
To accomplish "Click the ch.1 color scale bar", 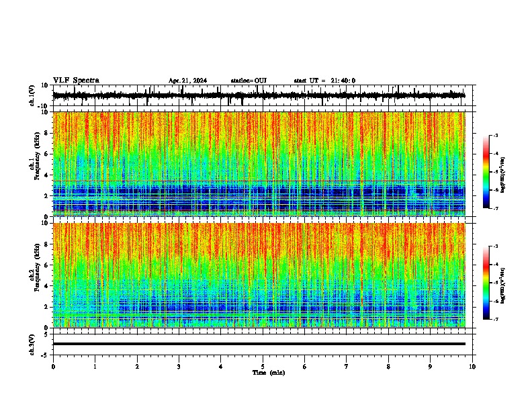I will pos(486,172).
